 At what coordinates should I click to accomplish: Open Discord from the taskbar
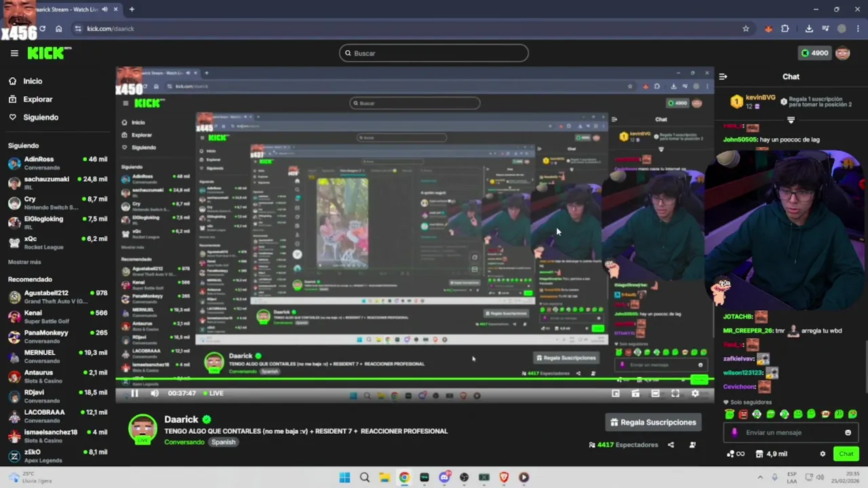pos(444,477)
